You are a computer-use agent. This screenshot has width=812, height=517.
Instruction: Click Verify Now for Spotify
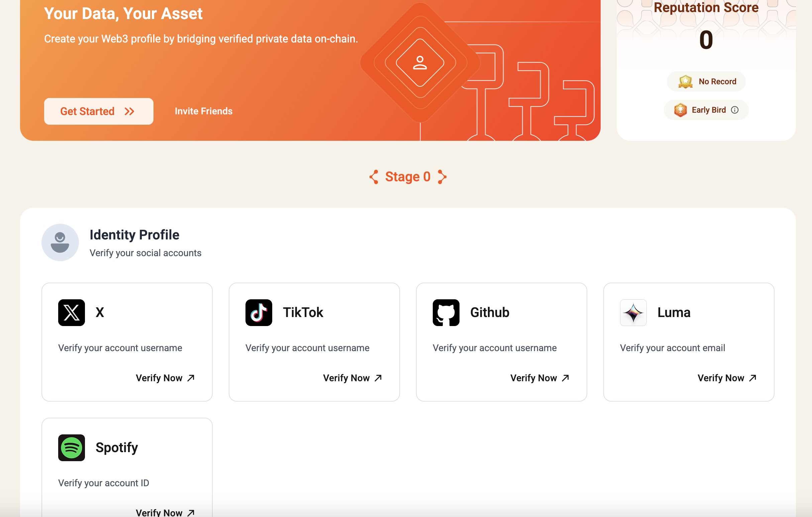[165, 512]
